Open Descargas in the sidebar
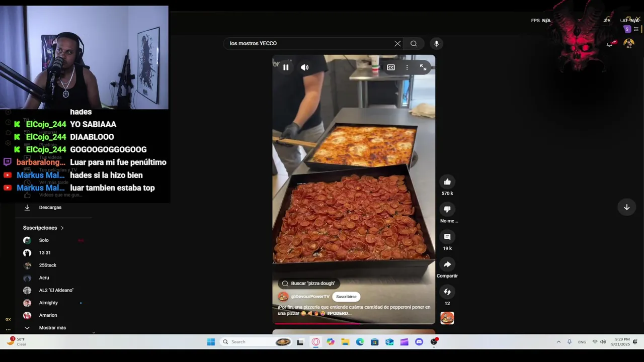This screenshot has width=644, height=362. click(x=50, y=207)
